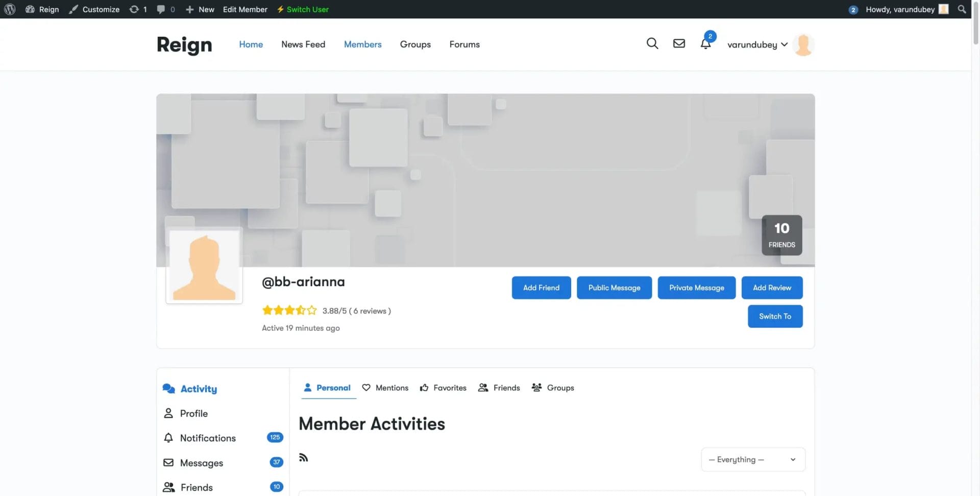Screen dimensions: 980x496
Task: Click the RSS feed icon above activities
Action: point(303,457)
